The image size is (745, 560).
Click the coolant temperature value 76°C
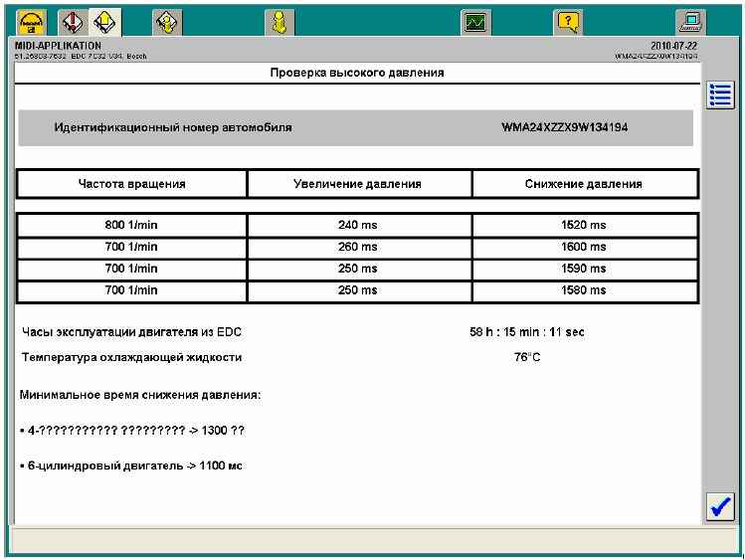tap(527, 357)
